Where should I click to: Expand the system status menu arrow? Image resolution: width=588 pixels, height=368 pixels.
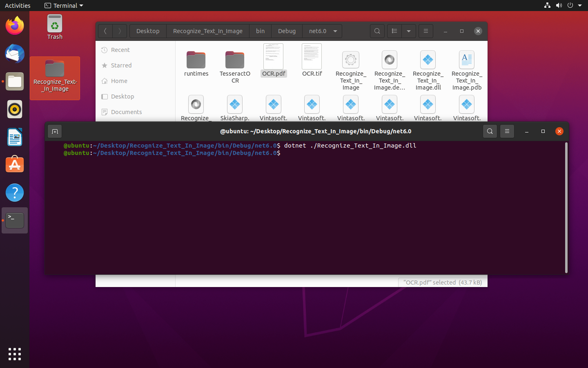(x=580, y=6)
